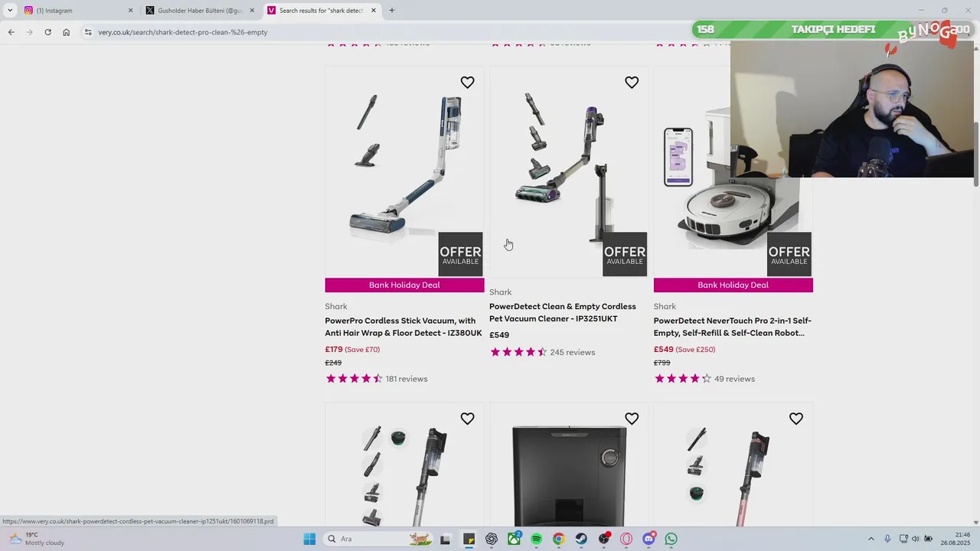The width and height of the screenshot is (980, 551).
Task: Click Offer Available badge on NeverTouch robot
Action: 789,254
